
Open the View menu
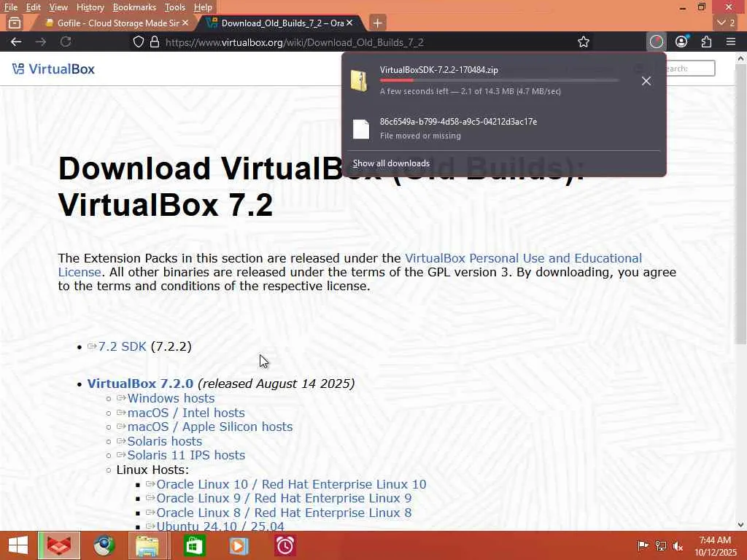[x=58, y=7]
